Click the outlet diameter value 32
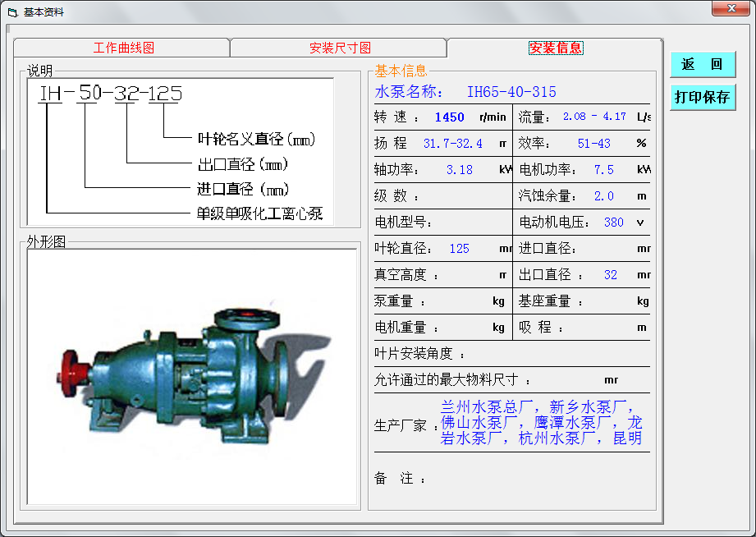The image size is (756, 537). coord(610,274)
